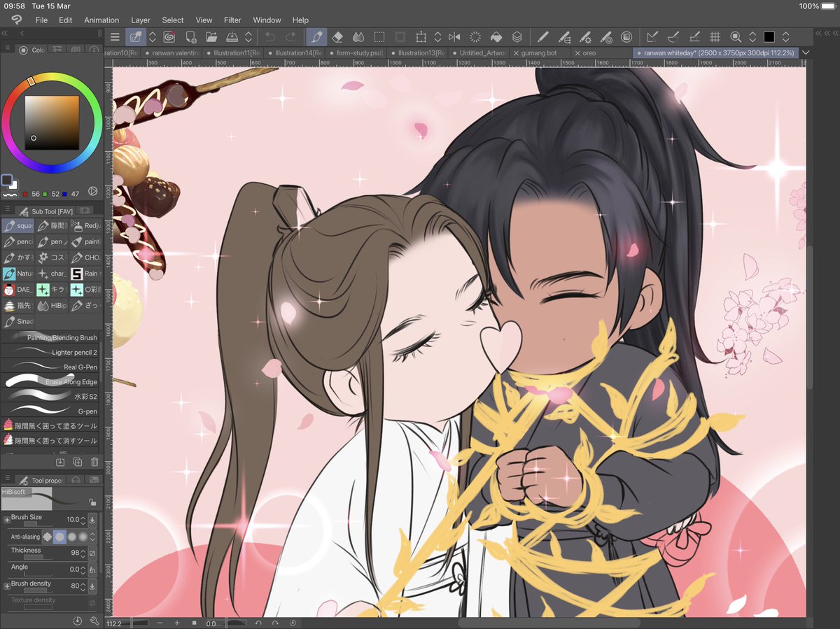Image resolution: width=840 pixels, height=629 pixels.
Task: Toggle Snap to Special Ruler icon
Action: (x=673, y=36)
